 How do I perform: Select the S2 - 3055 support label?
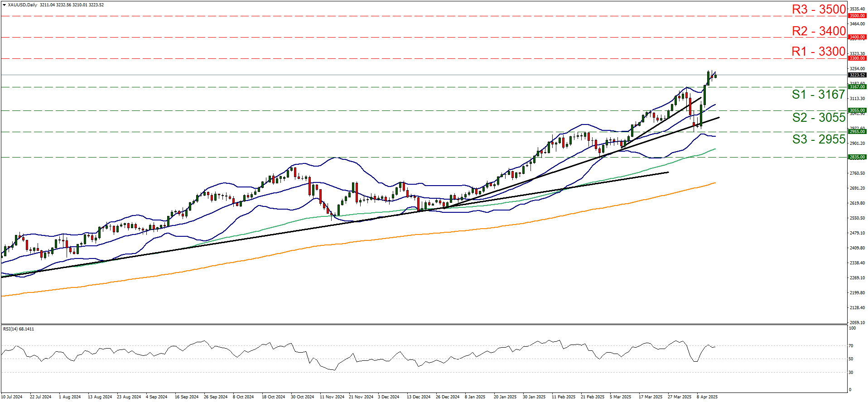pos(819,117)
